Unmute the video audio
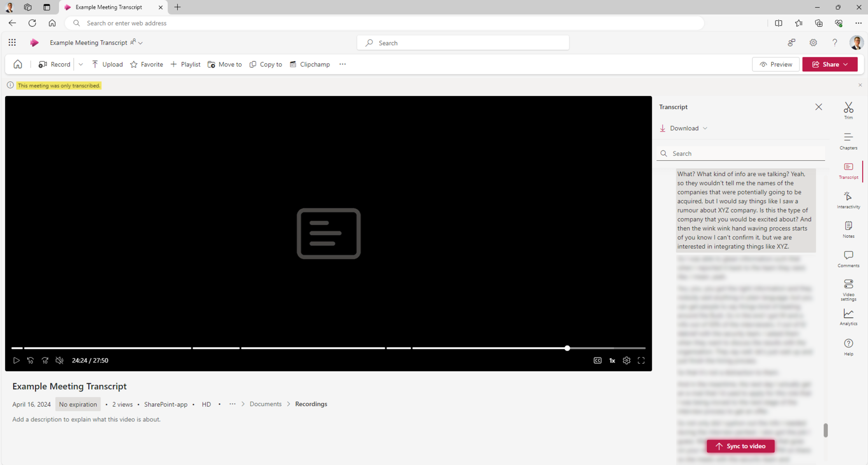 coord(59,360)
